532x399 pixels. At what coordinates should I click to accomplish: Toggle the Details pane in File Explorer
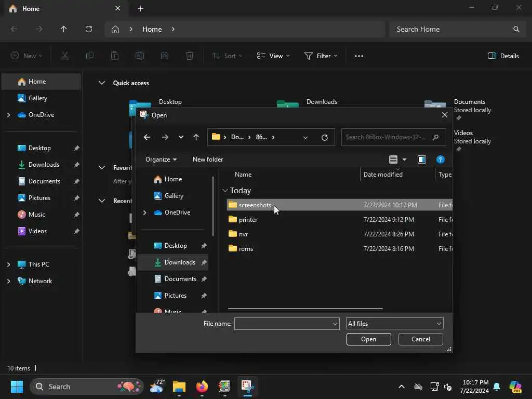tap(503, 56)
